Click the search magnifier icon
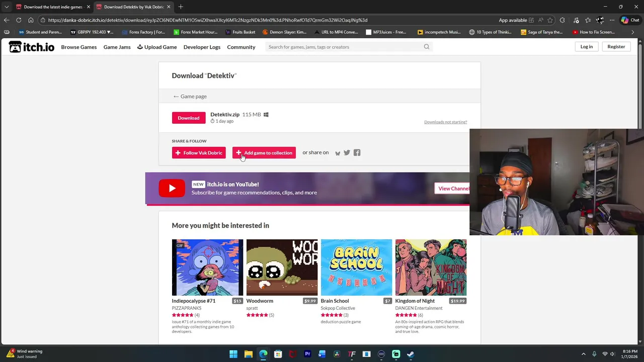This screenshot has height=362, width=644. click(427, 47)
